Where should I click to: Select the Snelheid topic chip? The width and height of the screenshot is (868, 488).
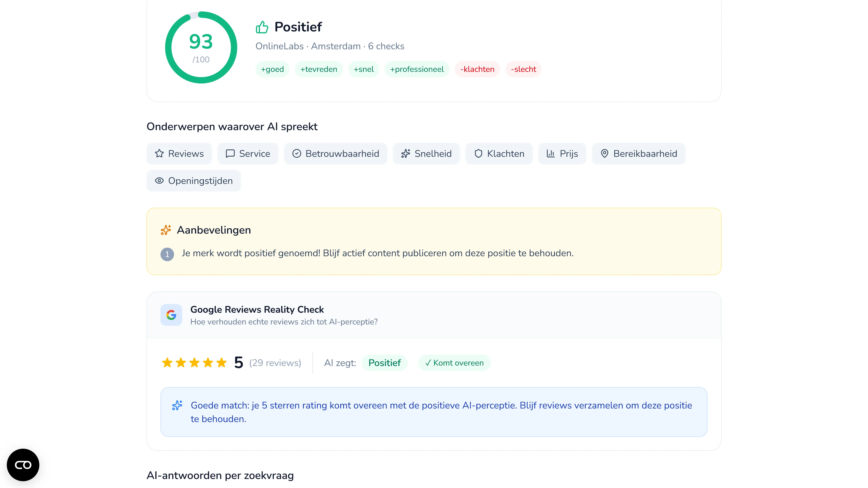point(426,154)
